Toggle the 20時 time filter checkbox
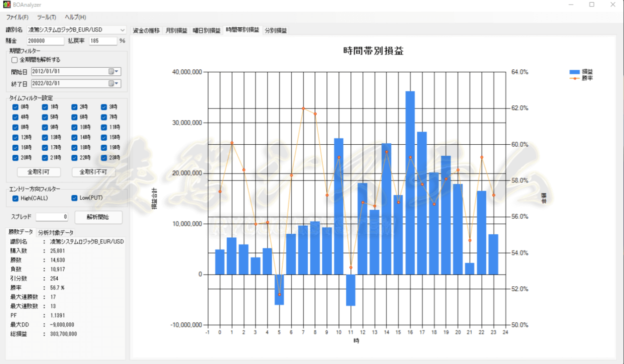The height and width of the screenshot is (364, 624). click(15, 158)
